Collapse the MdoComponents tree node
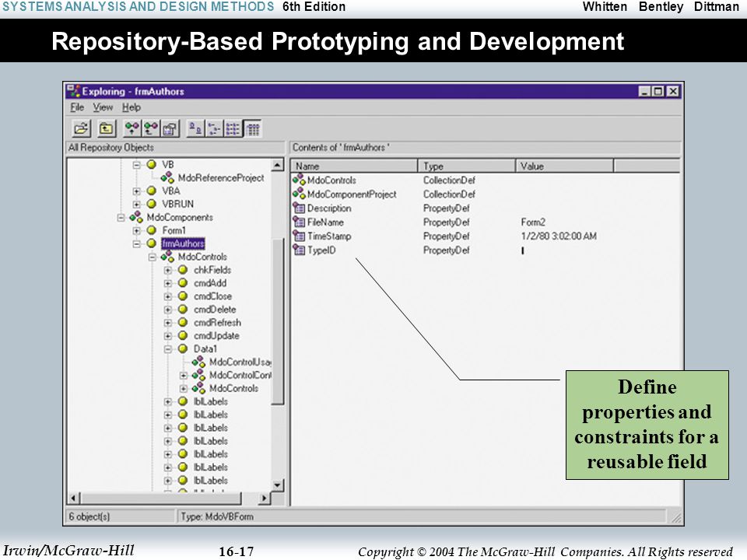The height and width of the screenshot is (560, 747). [x=121, y=218]
